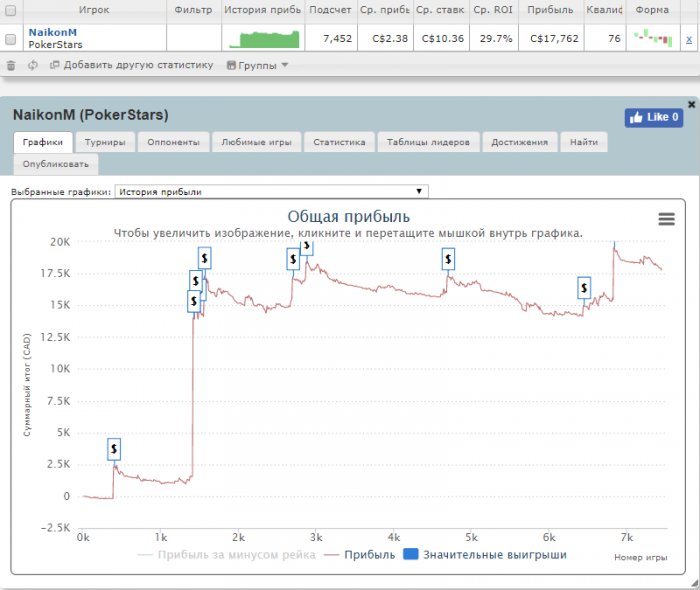The height and width of the screenshot is (590, 700).
Task: Open the Найти tab
Action: tap(584, 142)
